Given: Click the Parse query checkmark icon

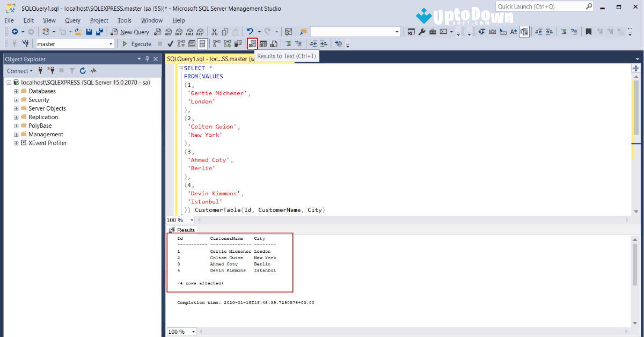Looking at the screenshot, I should coord(171,43).
